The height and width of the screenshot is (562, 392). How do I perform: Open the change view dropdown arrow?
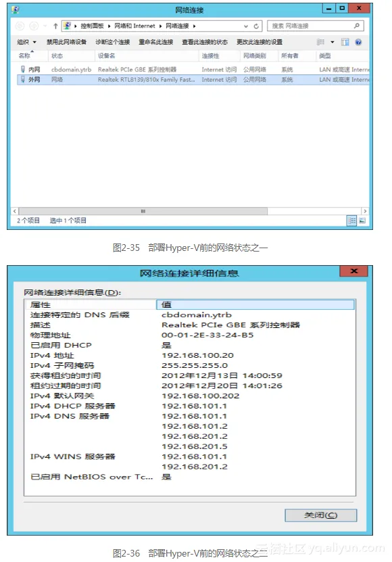332,43
